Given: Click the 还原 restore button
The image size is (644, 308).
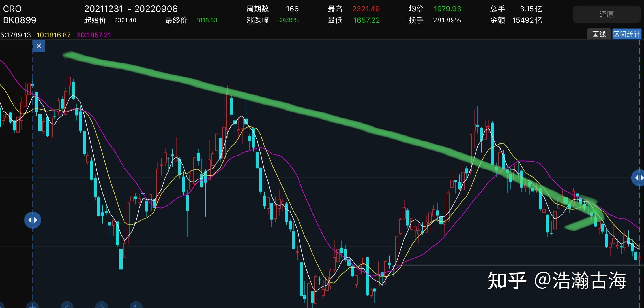Looking at the screenshot, I should (x=606, y=14).
